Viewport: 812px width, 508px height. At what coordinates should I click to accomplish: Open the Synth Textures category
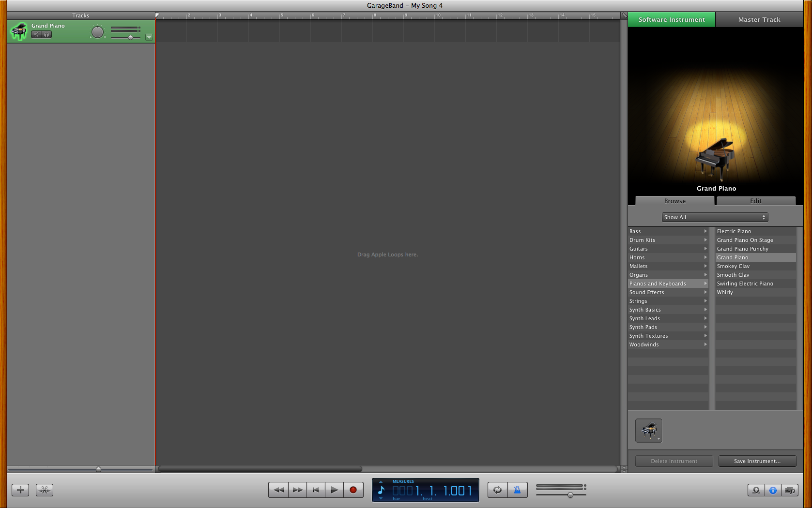coord(668,336)
